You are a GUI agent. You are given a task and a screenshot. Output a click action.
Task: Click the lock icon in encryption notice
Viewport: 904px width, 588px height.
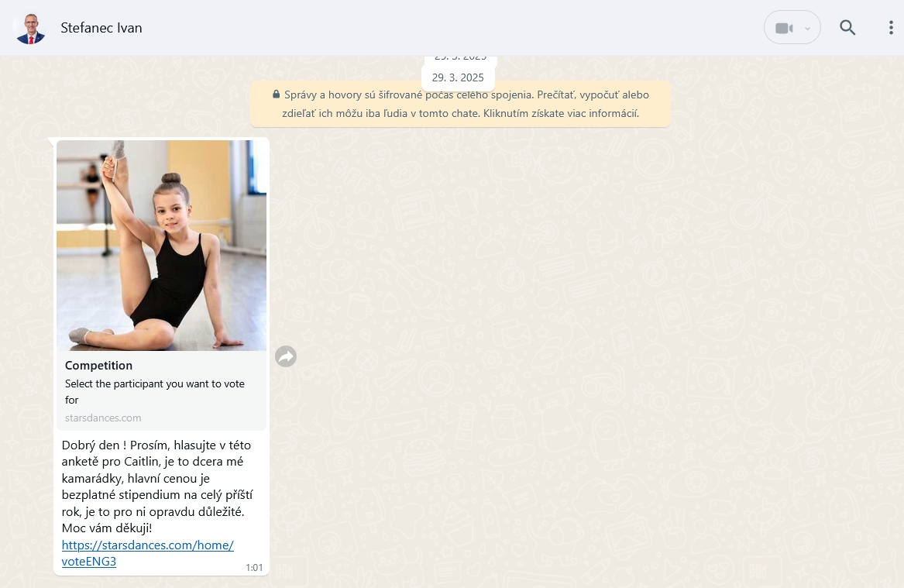pos(276,95)
